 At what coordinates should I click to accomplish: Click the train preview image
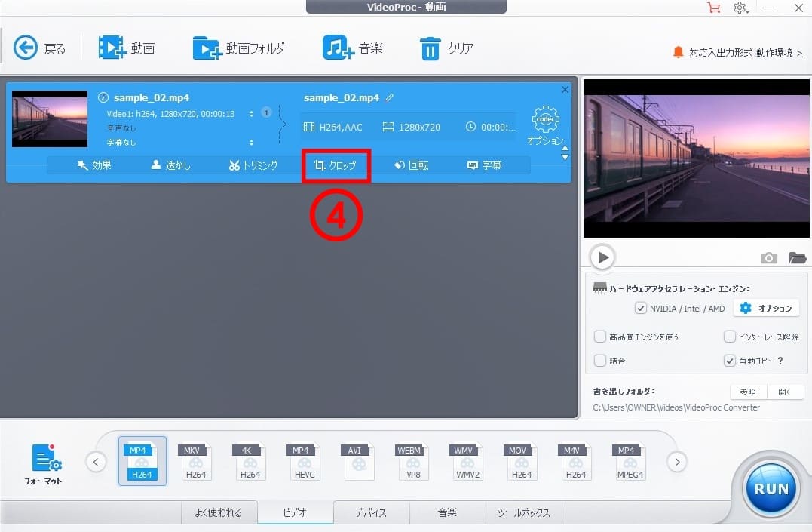coord(697,158)
